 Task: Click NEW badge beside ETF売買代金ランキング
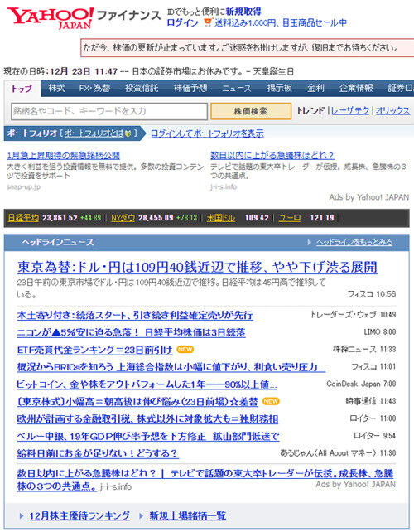pos(185,350)
